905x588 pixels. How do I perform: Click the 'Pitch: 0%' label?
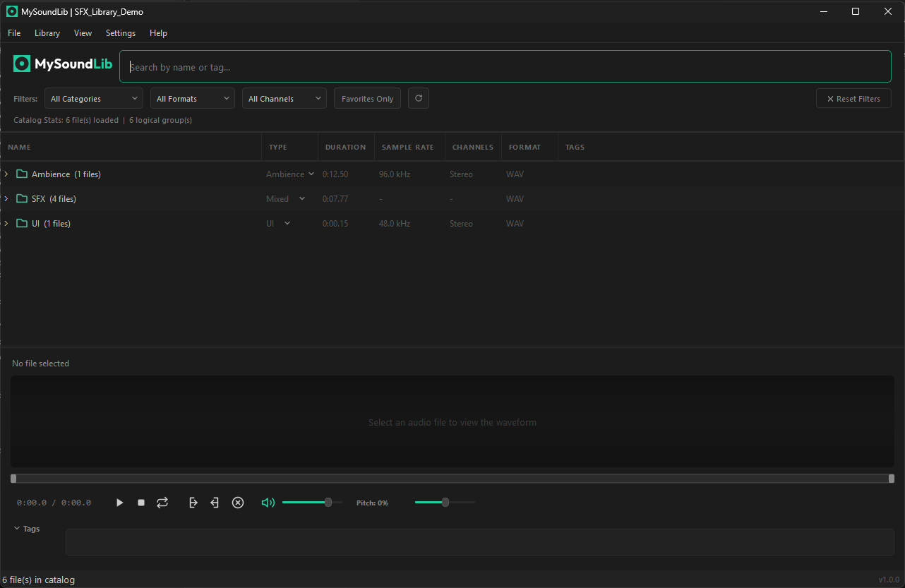coord(372,503)
